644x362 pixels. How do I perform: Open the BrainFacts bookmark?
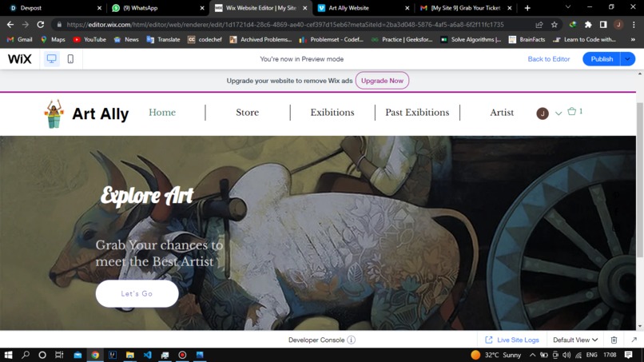[x=527, y=39]
